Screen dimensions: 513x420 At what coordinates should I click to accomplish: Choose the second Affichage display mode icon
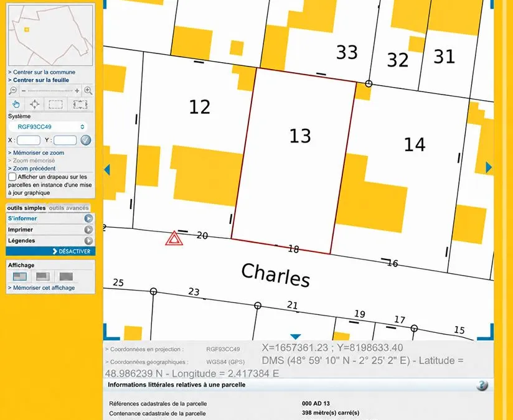tap(43, 276)
